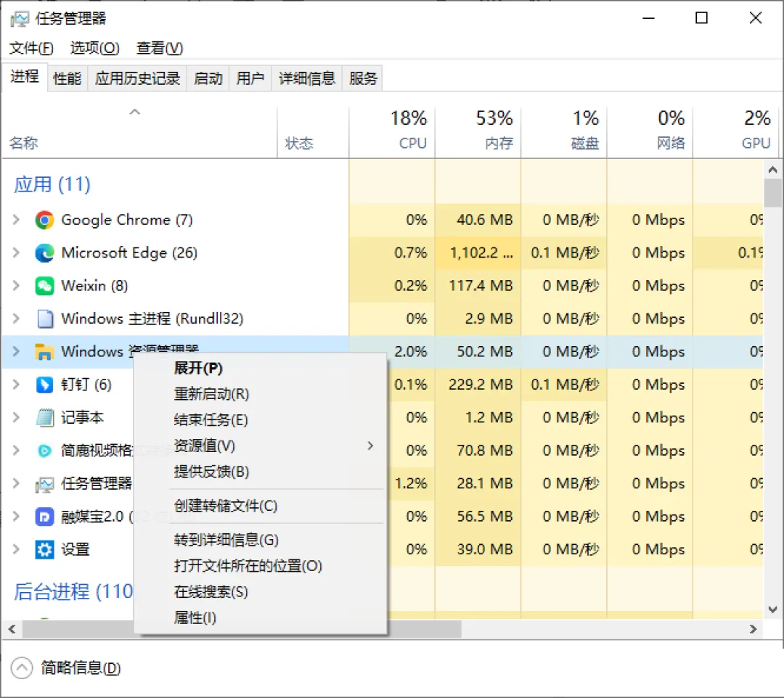Click the Google Chrome icon in process list
The image size is (784, 698).
point(45,220)
